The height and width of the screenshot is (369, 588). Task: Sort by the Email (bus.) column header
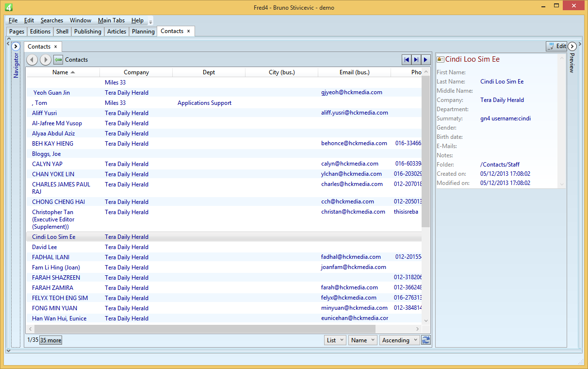click(x=355, y=72)
